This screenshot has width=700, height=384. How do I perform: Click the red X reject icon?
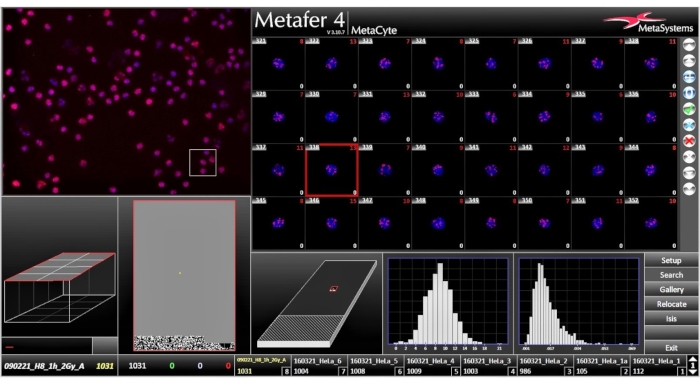coord(689,141)
